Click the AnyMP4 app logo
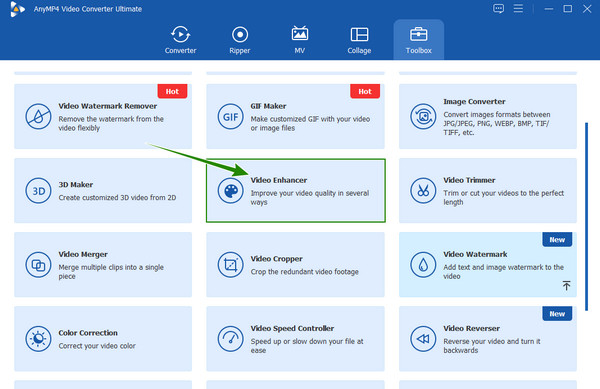This screenshot has width=600, height=389. pyautogui.click(x=17, y=9)
